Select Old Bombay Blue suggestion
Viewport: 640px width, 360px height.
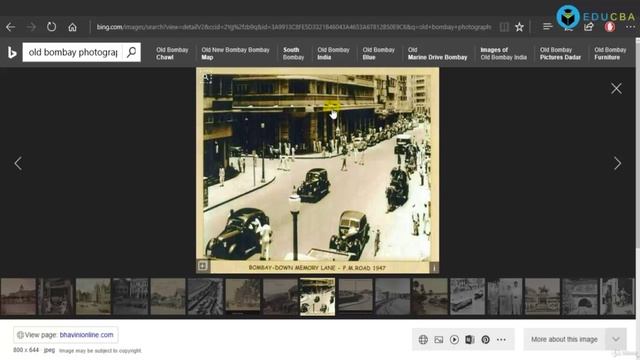pos(378,53)
